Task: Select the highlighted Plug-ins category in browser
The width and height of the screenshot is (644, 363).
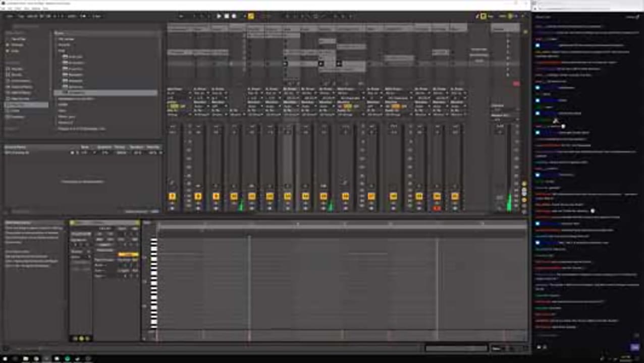Action: click(26, 105)
